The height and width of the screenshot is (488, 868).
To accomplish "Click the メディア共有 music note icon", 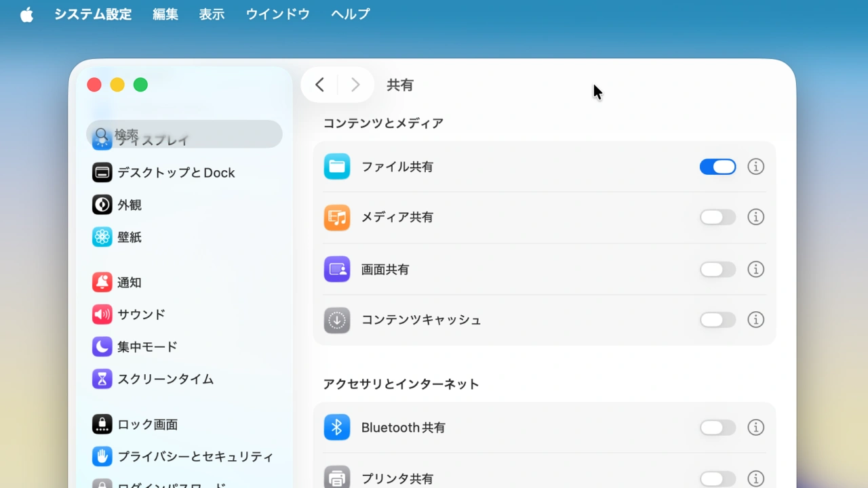I will click(337, 217).
